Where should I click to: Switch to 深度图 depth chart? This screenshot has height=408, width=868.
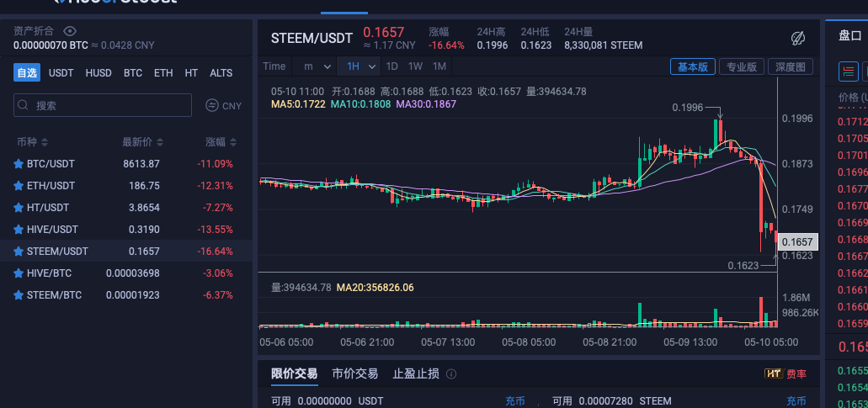click(791, 67)
